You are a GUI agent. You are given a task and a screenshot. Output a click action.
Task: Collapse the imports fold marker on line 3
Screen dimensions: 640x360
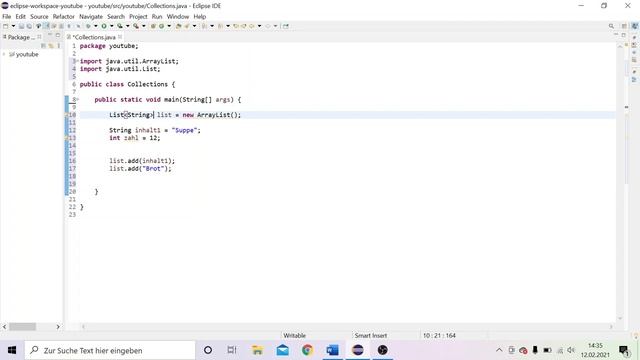tap(78, 61)
